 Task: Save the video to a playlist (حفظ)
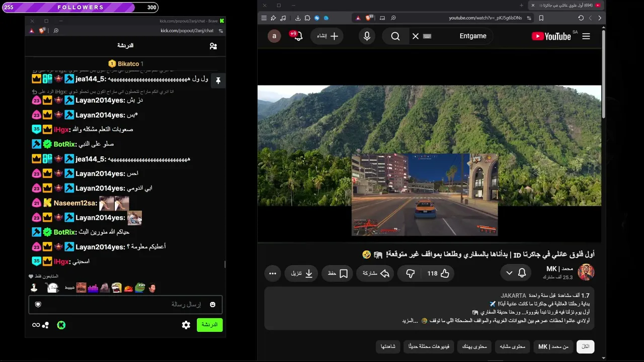[338, 274]
